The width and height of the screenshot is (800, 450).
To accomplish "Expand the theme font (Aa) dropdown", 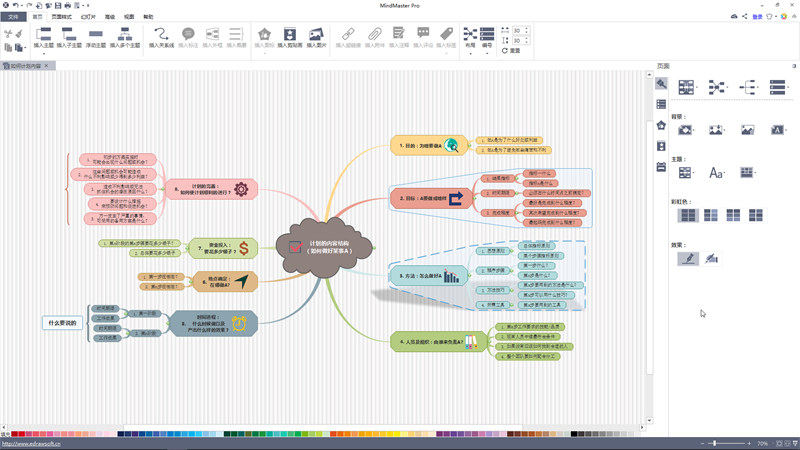I will coord(717,173).
